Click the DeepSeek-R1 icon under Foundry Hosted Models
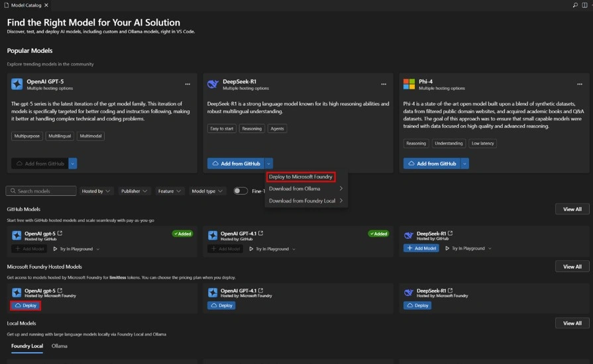This screenshot has height=364, width=593. pyautogui.click(x=408, y=293)
